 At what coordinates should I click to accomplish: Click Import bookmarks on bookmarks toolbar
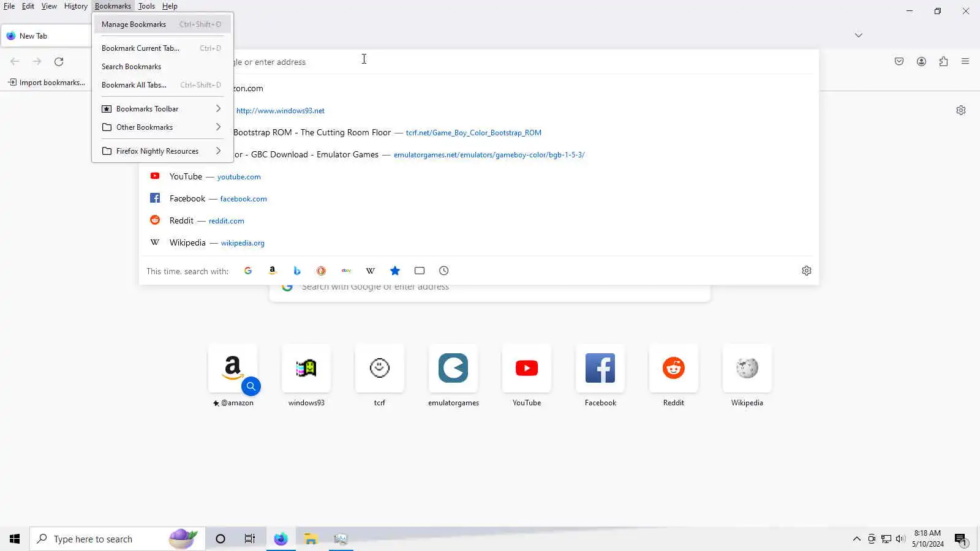click(47, 83)
